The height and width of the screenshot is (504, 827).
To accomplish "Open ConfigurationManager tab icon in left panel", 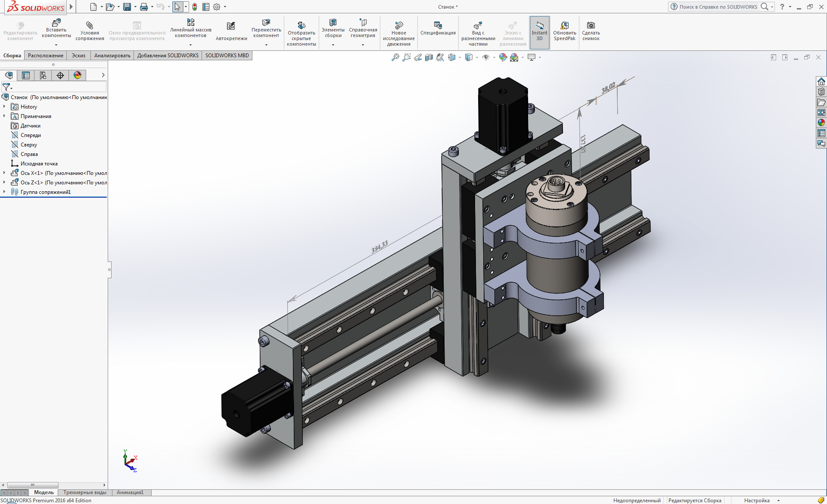I will click(x=43, y=75).
